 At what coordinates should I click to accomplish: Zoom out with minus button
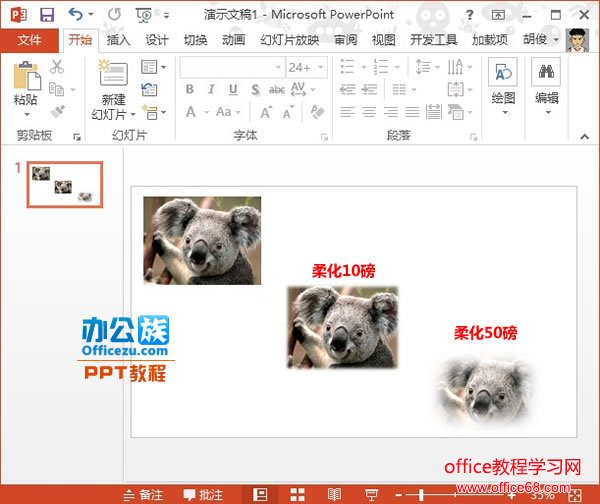(398, 495)
